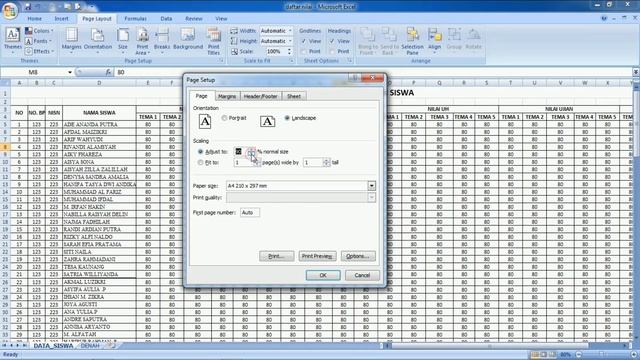The height and width of the screenshot is (360, 640).
Task: Click the portrait page icon in dialog
Action: point(205,121)
